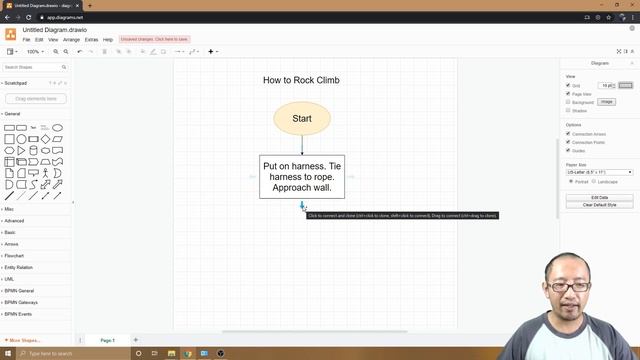The width and height of the screenshot is (640, 360).
Task: Click the fullscreen icon in toolbar
Action: pos(619,51)
